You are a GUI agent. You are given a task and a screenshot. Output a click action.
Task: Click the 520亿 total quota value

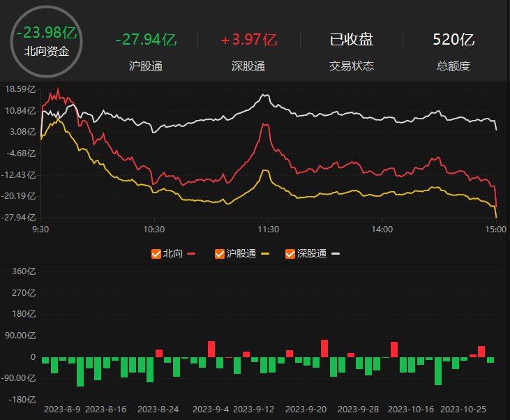[453, 40]
